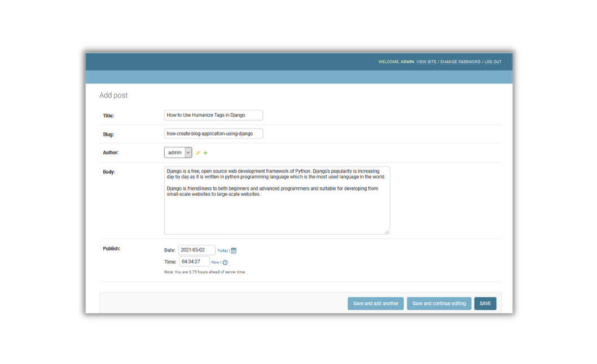Click the Today date shortcut link

coord(222,251)
